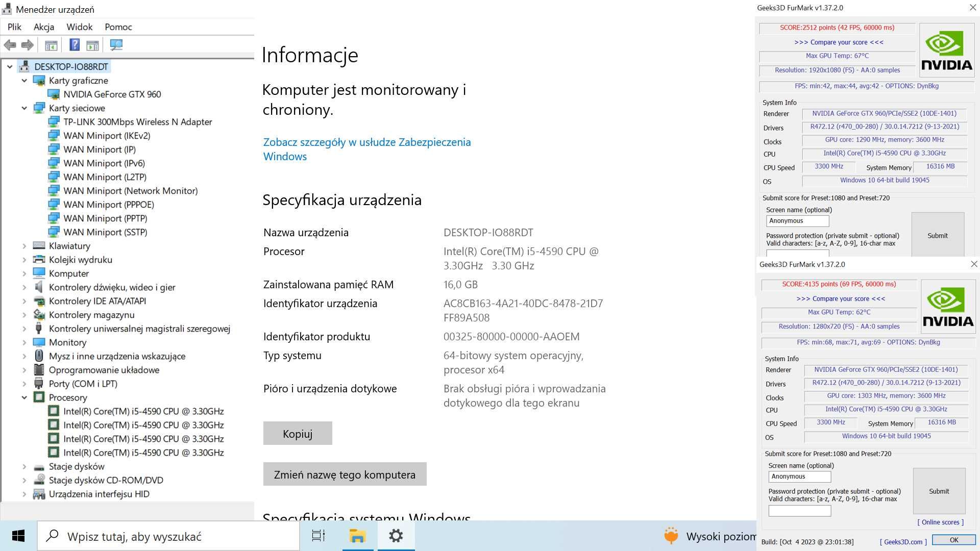980x551 pixels.
Task: Click the properties panel toolbar icon
Action: tap(92, 45)
